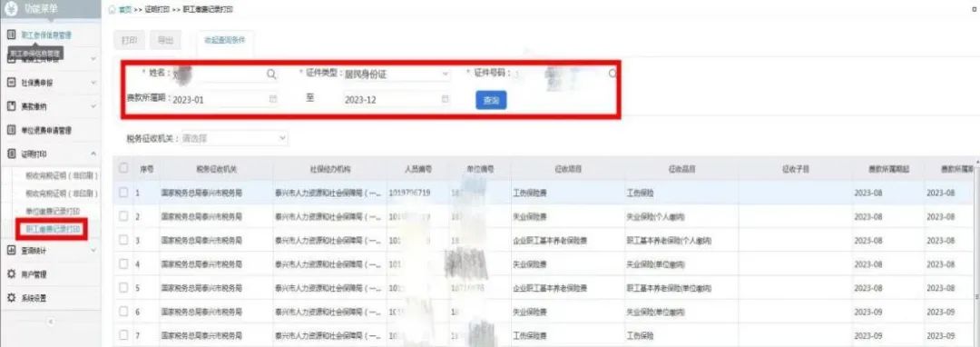Image resolution: width=980 pixels, height=347 pixels.
Task: Open 职工缴费记录打印 in the sidebar
Action: coord(53,230)
